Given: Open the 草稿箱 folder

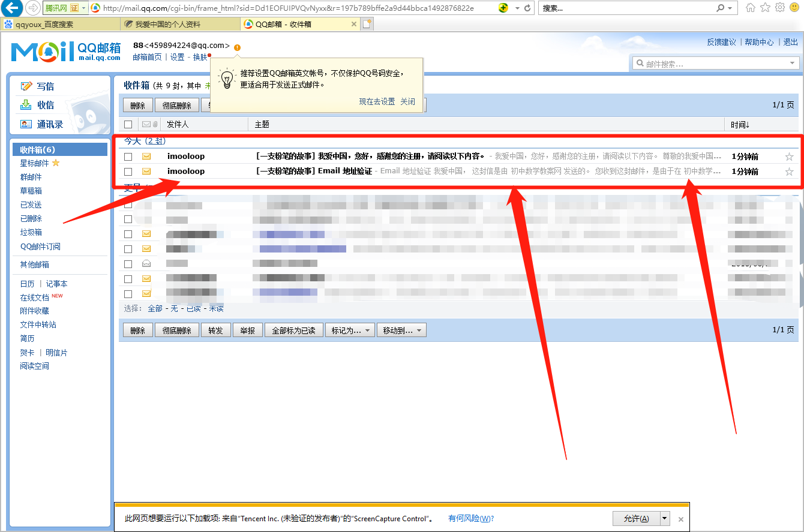Looking at the screenshot, I should coord(31,191).
